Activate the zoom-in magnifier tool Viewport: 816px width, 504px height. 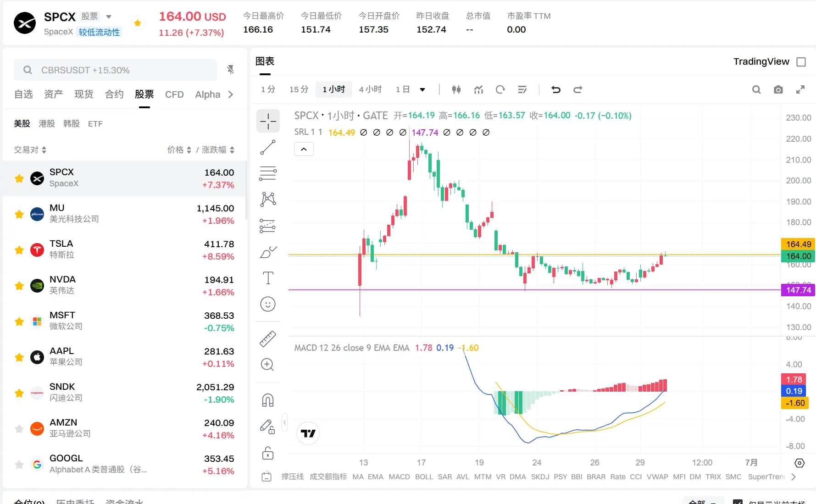[268, 365]
